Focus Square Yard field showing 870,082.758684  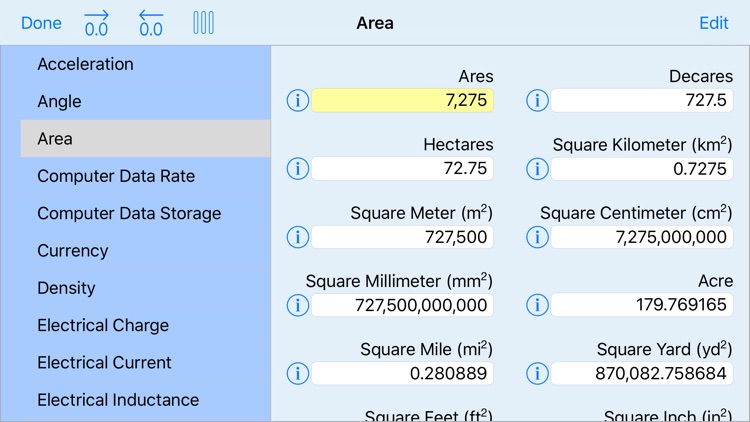(642, 374)
